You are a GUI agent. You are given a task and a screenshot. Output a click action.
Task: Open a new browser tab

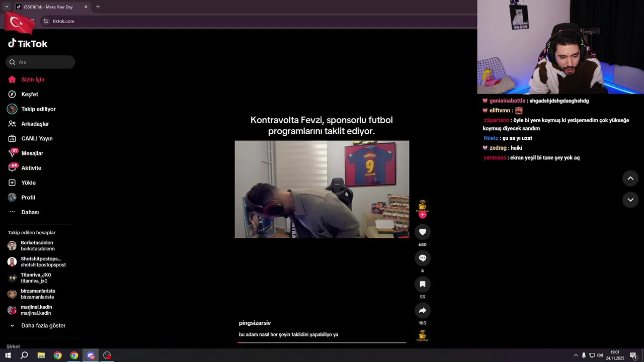click(98, 7)
